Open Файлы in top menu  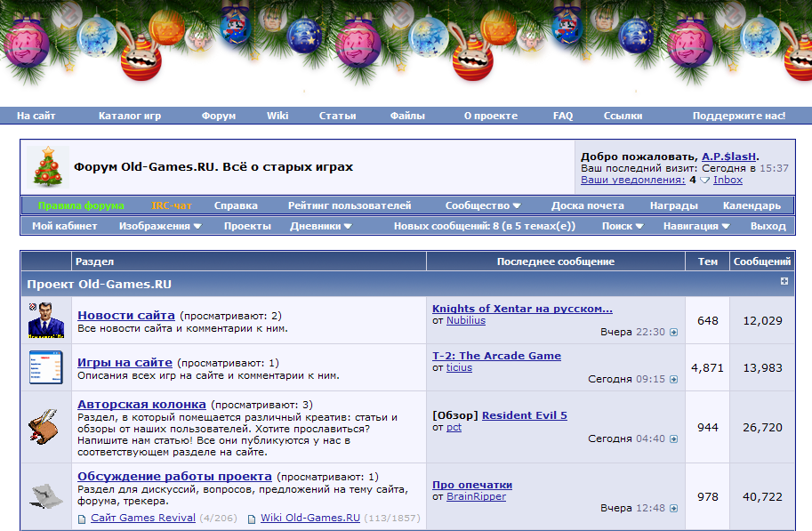407,116
